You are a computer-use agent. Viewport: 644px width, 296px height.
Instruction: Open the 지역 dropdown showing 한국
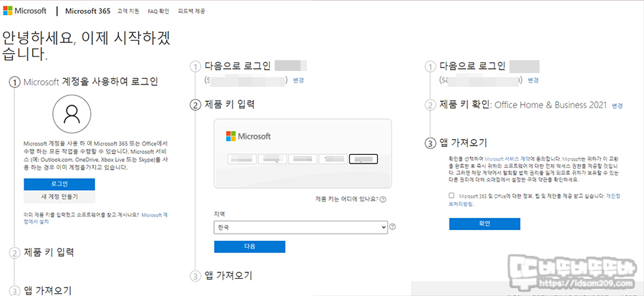point(301,227)
